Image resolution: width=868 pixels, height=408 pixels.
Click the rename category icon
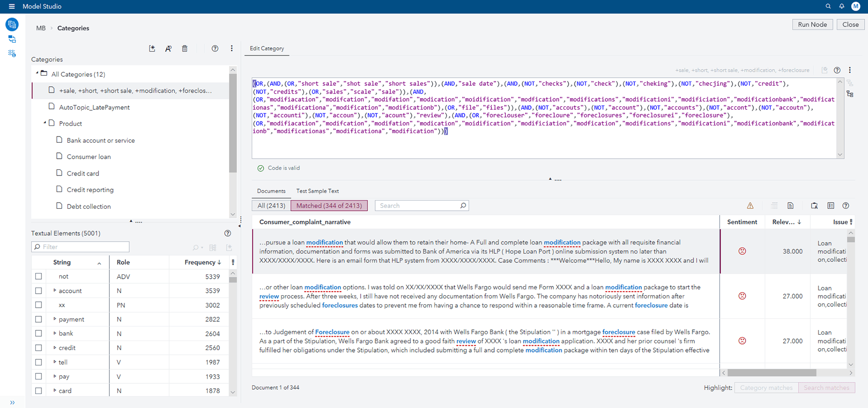click(x=168, y=49)
